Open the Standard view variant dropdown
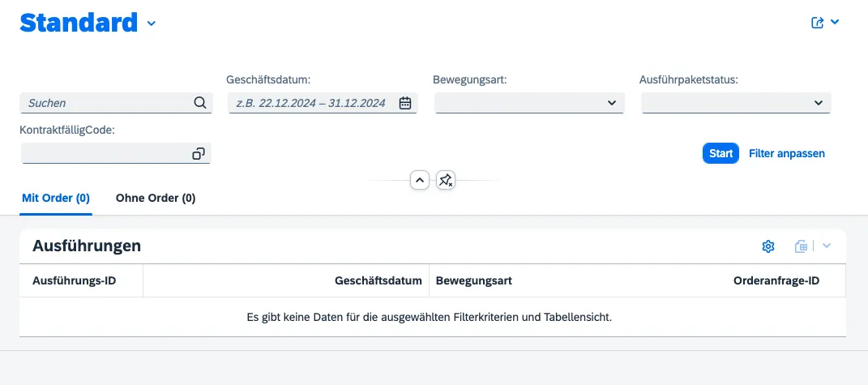 pyautogui.click(x=152, y=24)
